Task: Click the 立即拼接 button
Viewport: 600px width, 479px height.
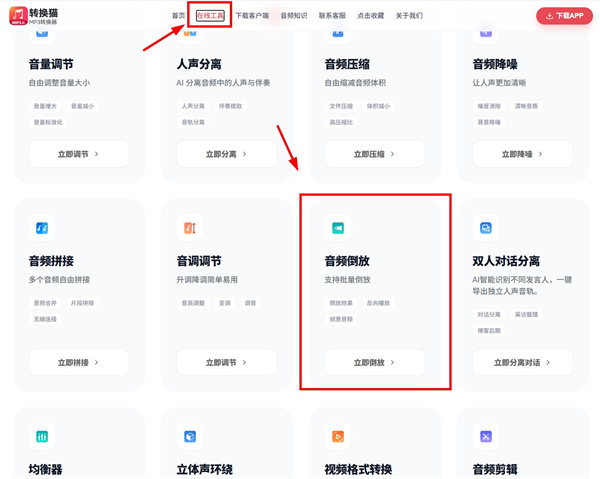Action: point(79,362)
